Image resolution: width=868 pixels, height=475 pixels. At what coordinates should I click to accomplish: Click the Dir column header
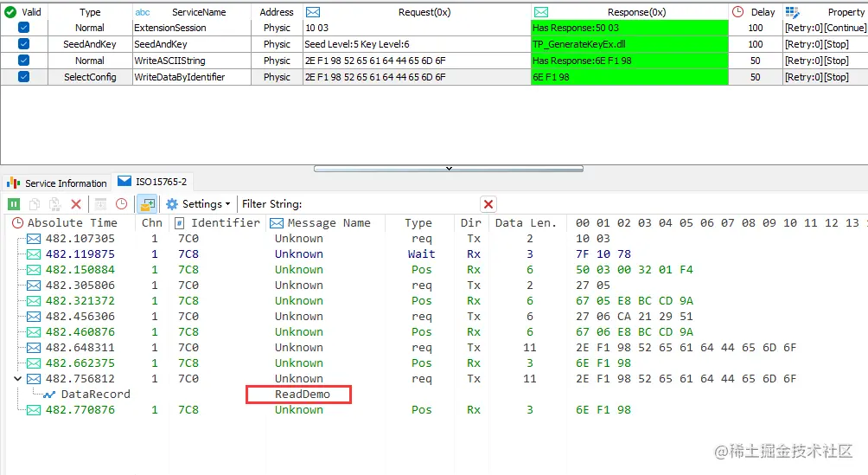(471, 223)
